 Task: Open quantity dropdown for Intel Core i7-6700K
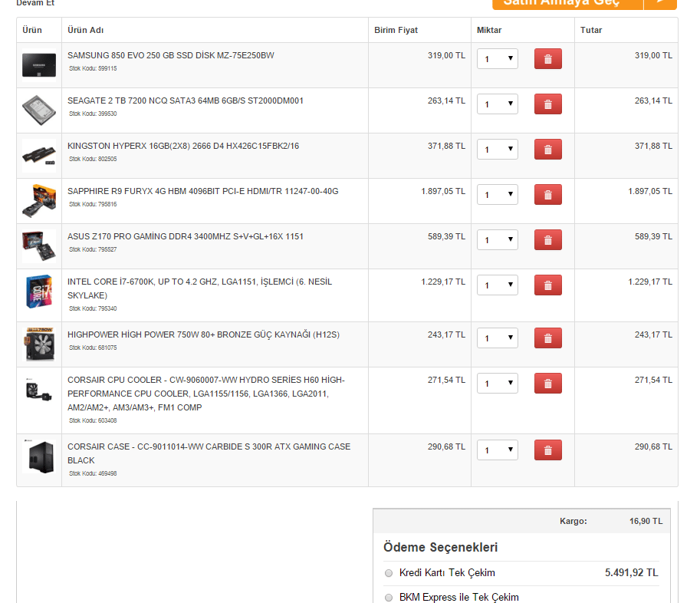(498, 285)
